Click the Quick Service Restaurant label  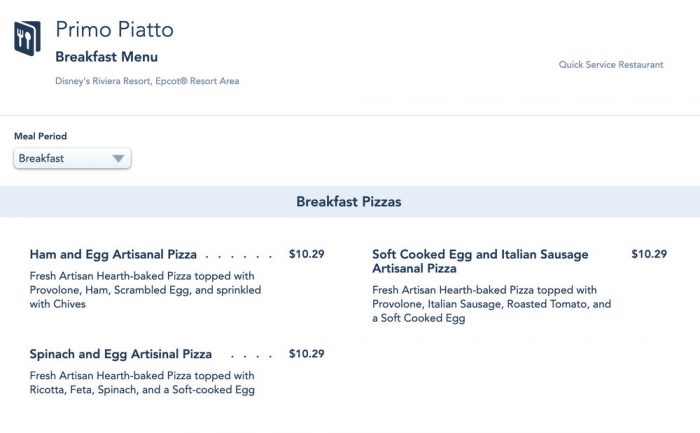pos(610,65)
